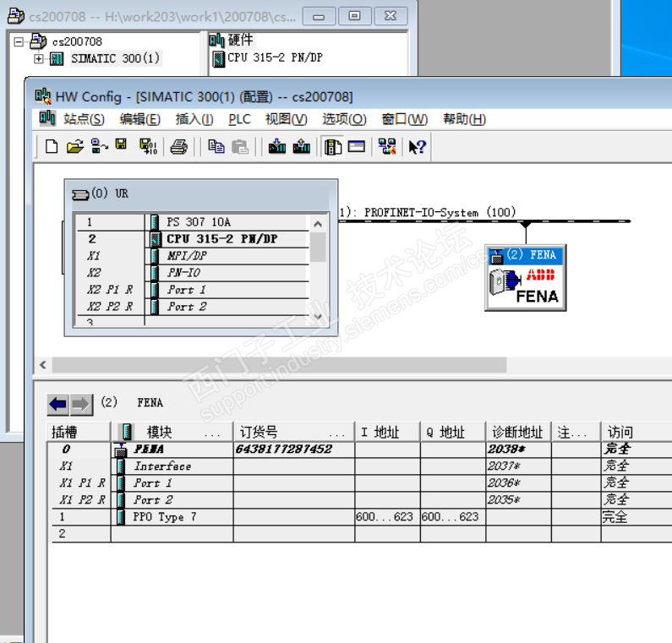672x643 pixels.
Task: Select 硬件 object in project window
Action: coord(232,40)
